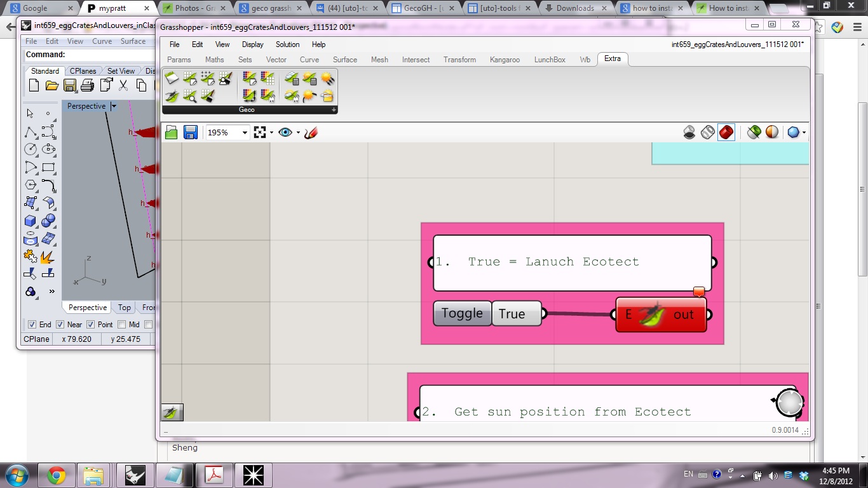Viewport: 868px width, 488px height.
Task: Open the Solution menu in Grasshopper
Action: click(287, 44)
